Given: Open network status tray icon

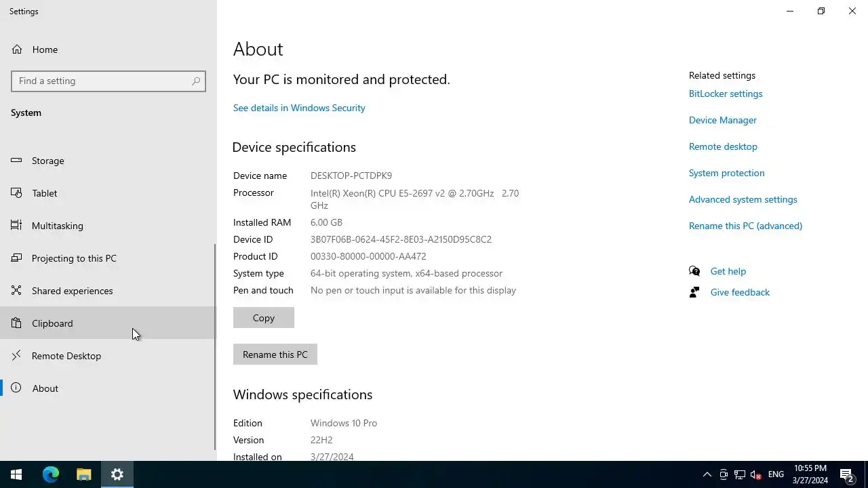Looking at the screenshot, I should 740,474.
